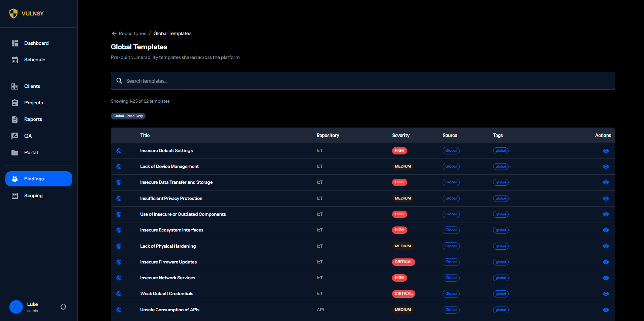The image size is (644, 321).
Task: Navigate to Projects via the sidebar icon
Action: (x=15, y=103)
